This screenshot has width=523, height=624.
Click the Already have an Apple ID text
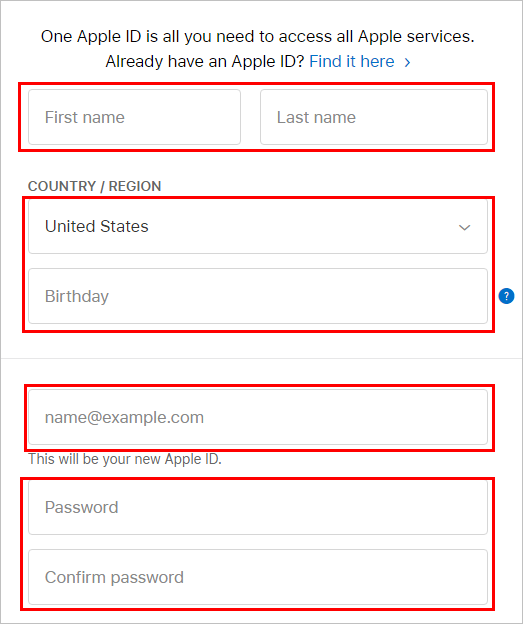[x=205, y=62]
